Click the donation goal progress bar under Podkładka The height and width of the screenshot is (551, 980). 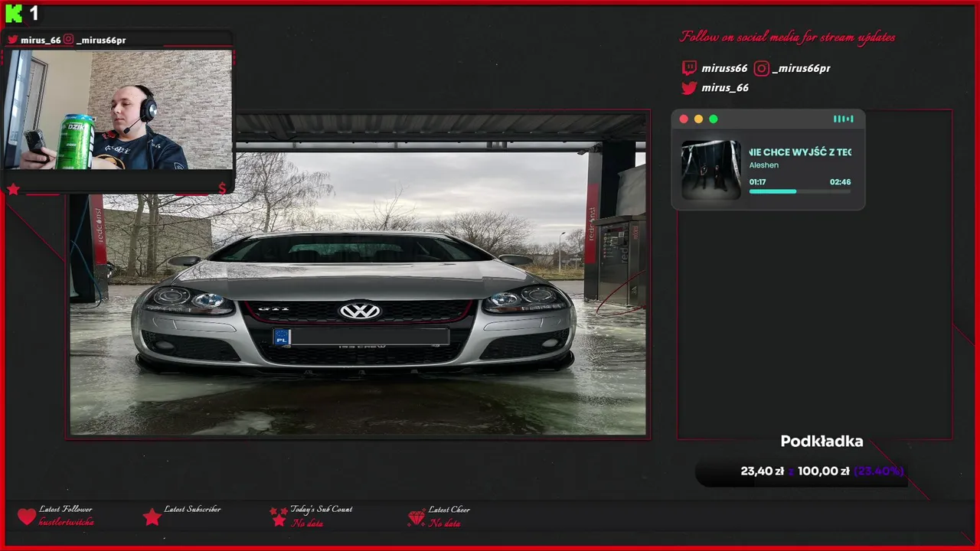802,471
